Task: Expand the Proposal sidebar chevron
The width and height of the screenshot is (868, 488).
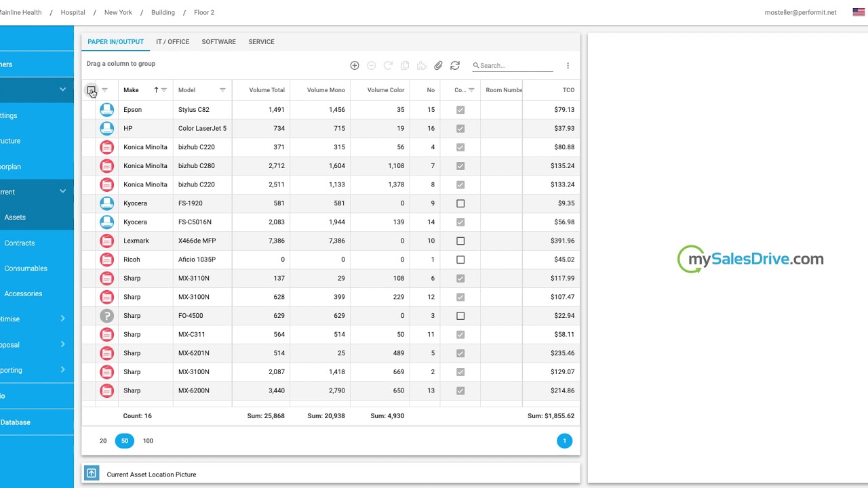Action: [x=62, y=344]
